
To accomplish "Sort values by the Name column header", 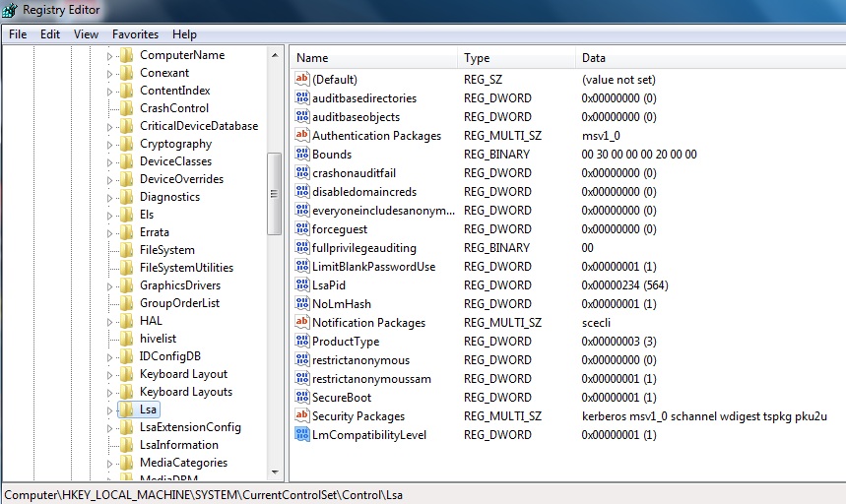I will (x=374, y=58).
